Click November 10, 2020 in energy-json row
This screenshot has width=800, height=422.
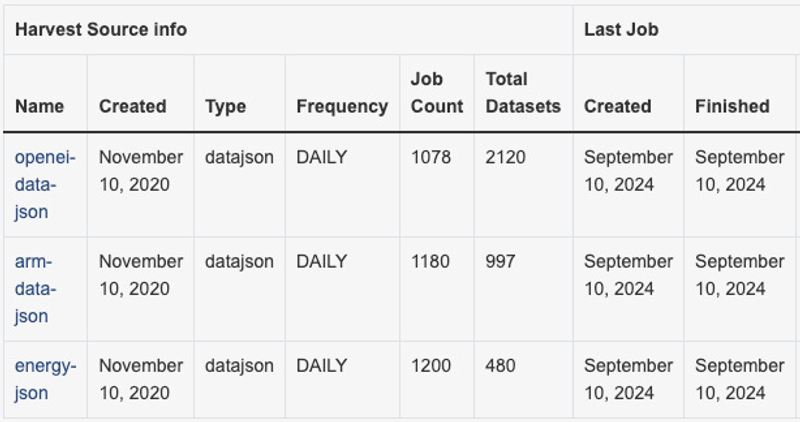point(141,379)
